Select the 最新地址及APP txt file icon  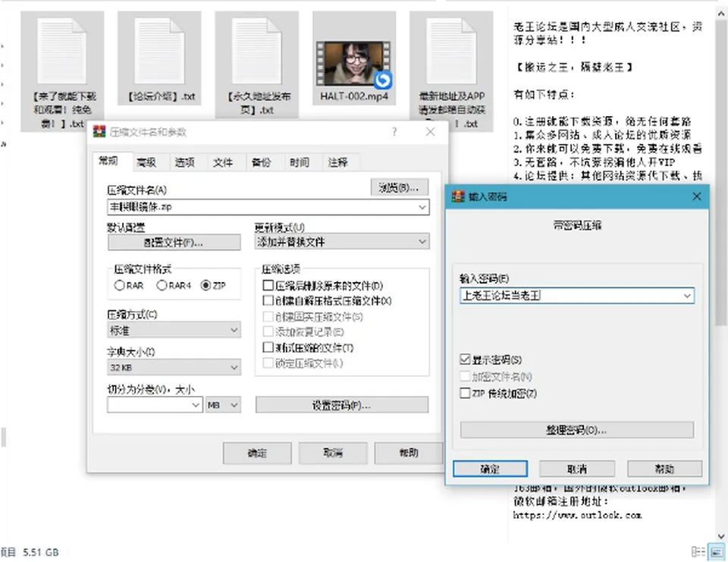tap(450, 51)
